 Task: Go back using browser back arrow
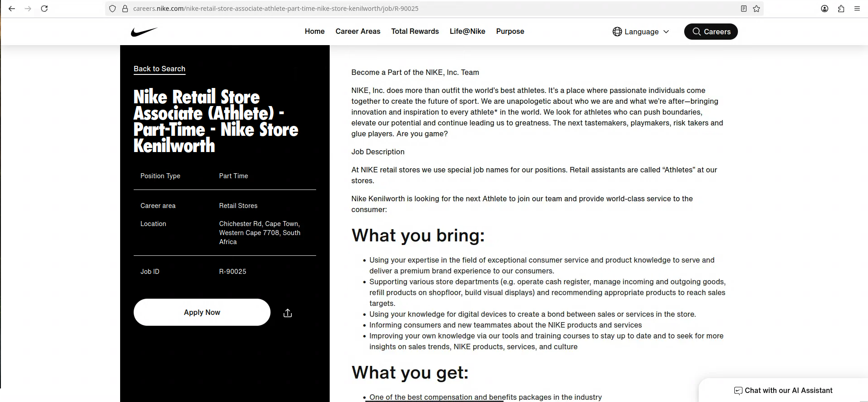tap(12, 9)
